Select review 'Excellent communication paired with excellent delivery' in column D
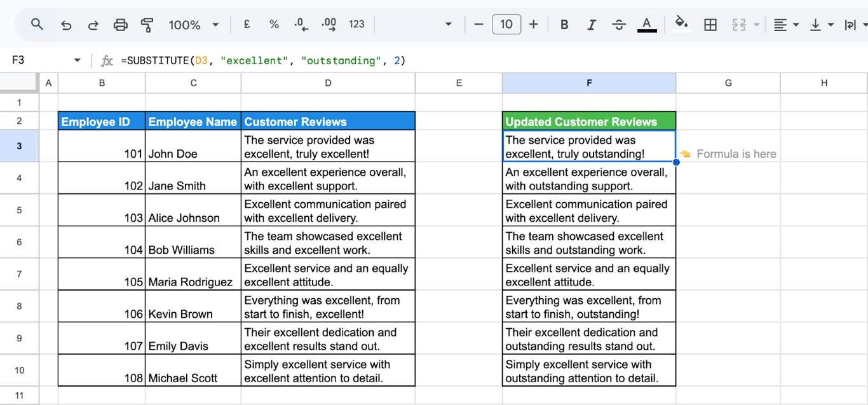The image size is (868, 405). 328,210
